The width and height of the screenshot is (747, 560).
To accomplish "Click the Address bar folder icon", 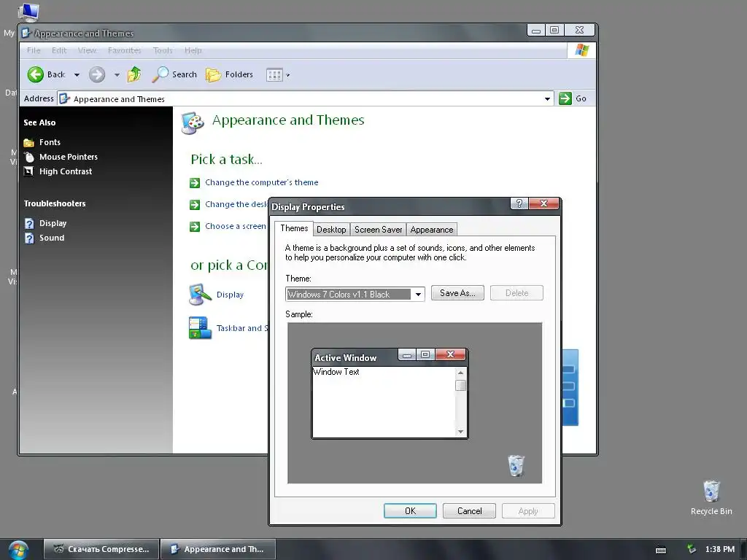I will tap(64, 98).
